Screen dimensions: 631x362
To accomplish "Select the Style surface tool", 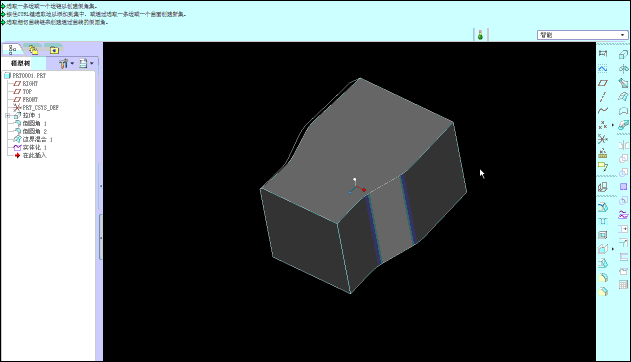I will tap(623, 111).
